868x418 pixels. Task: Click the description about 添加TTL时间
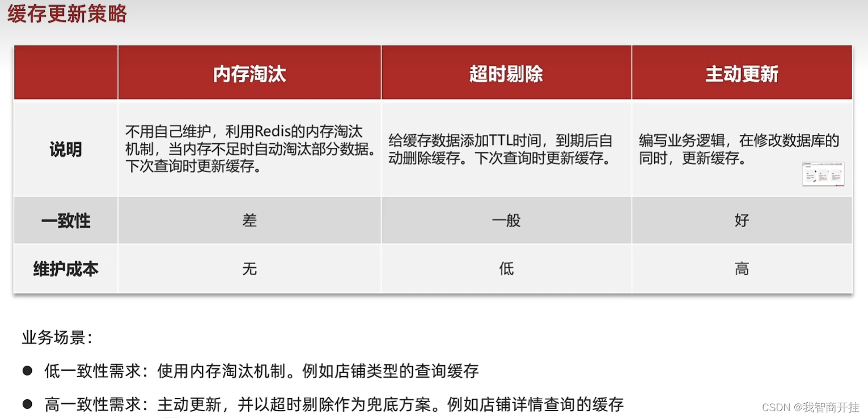tap(501, 150)
